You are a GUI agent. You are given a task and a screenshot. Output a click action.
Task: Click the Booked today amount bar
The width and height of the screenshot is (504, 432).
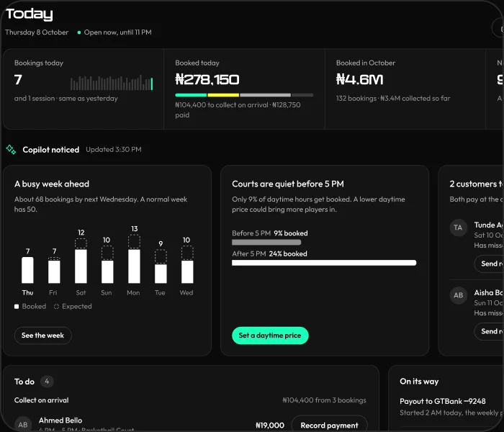click(x=244, y=95)
